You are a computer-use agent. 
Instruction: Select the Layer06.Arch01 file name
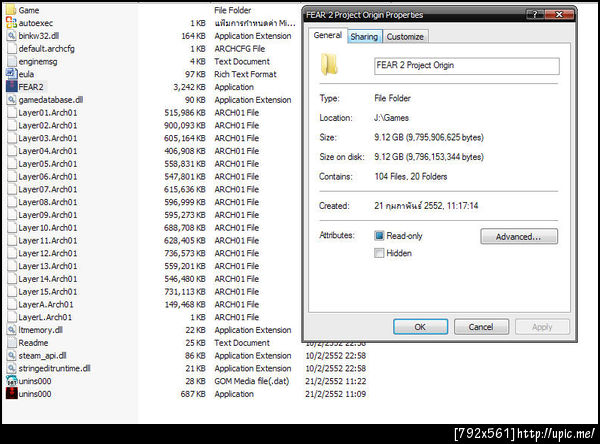click(48, 176)
